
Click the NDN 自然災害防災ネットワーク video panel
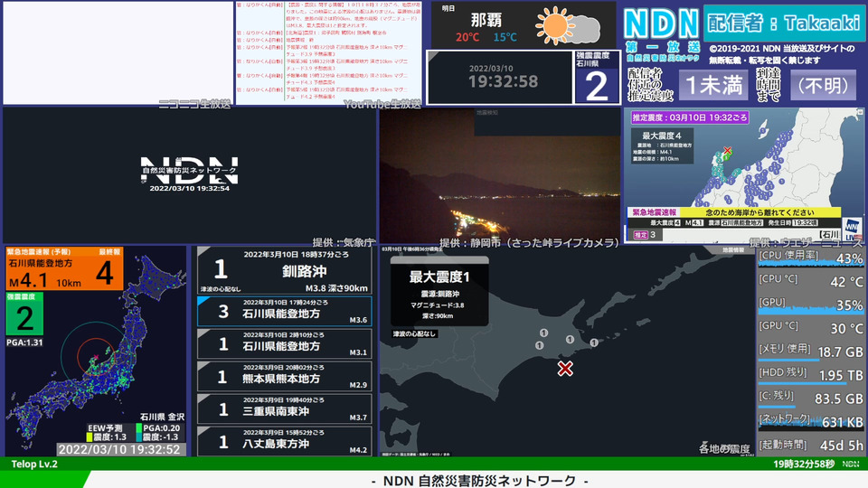coord(189,175)
